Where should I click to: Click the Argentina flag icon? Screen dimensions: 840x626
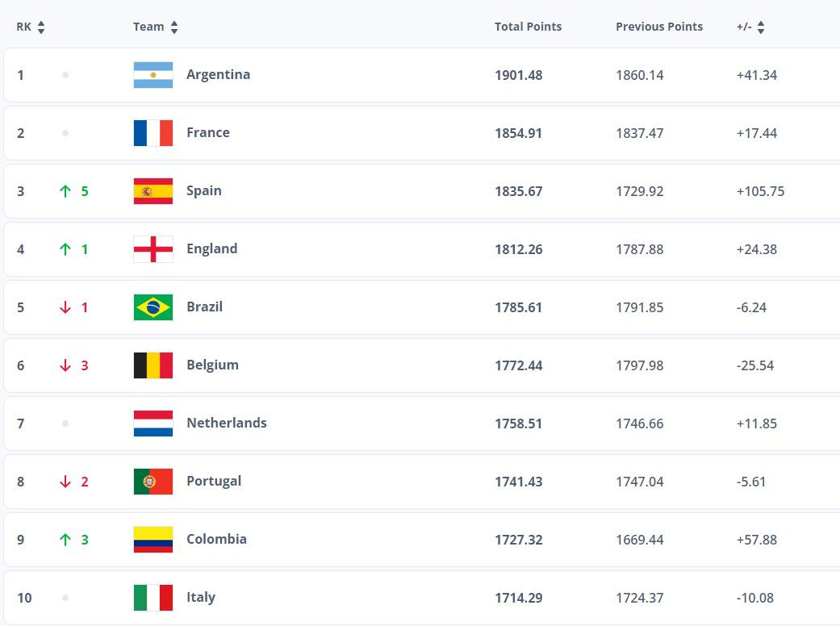[x=153, y=74]
